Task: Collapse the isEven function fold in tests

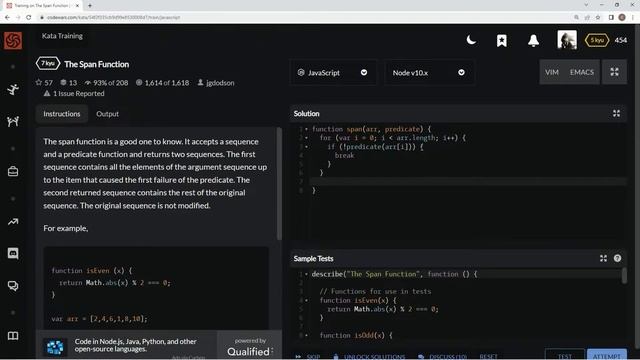Action: pyautogui.click(x=306, y=300)
